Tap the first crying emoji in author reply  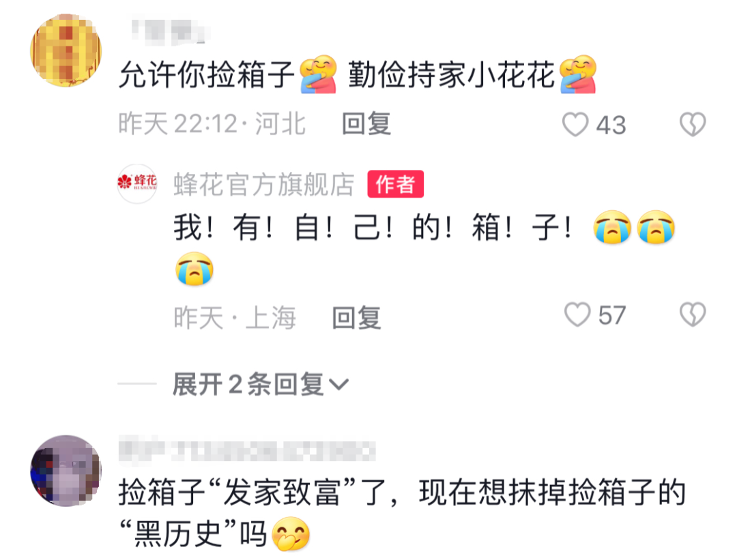point(612,227)
